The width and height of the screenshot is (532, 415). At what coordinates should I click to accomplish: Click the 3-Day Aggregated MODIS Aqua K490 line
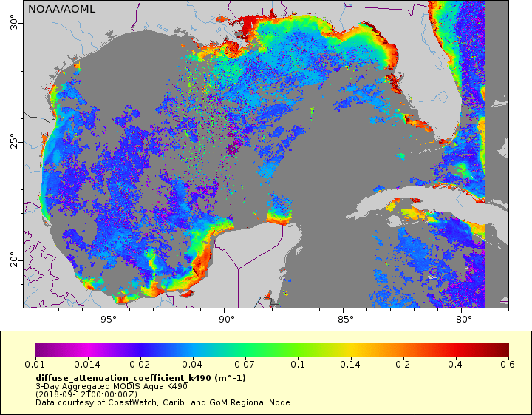pos(112,386)
